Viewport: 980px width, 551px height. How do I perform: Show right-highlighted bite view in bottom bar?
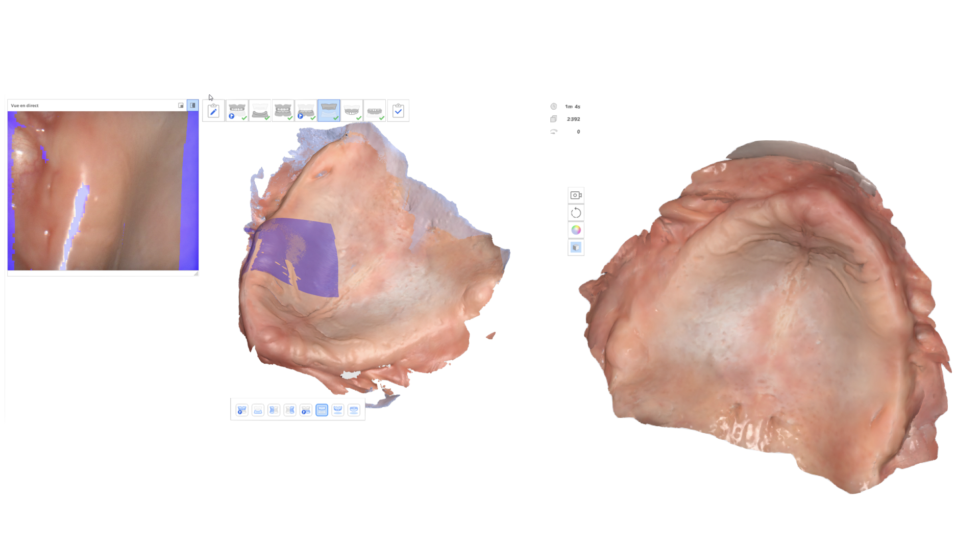tap(290, 410)
